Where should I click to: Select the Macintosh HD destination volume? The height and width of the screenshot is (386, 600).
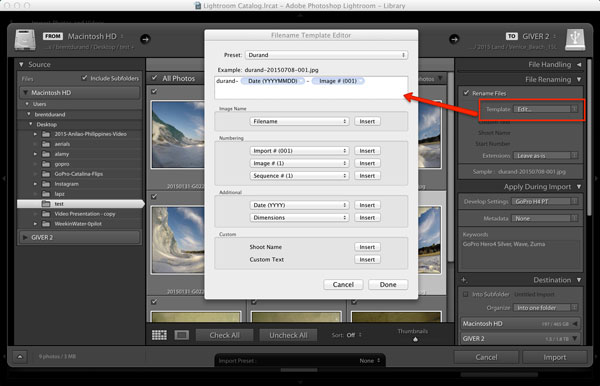click(520, 324)
